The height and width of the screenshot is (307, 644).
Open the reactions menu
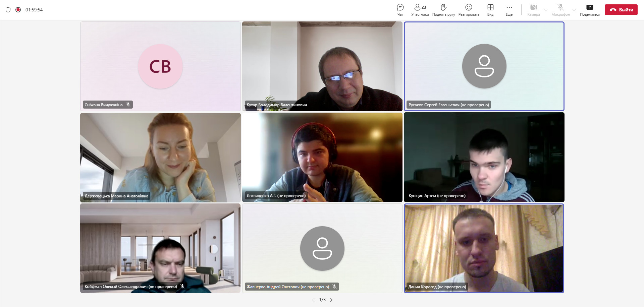point(469,9)
